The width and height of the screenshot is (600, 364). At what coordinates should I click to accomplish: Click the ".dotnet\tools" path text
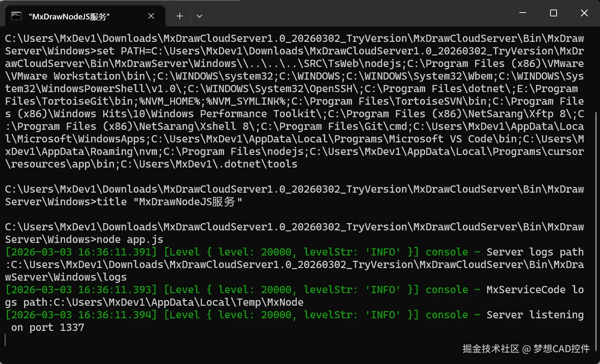coord(258,164)
